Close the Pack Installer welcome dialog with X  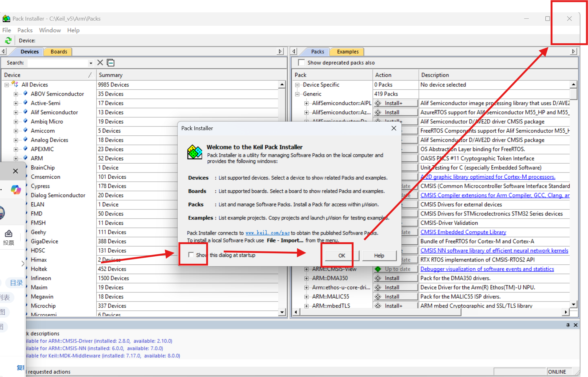[x=394, y=128]
